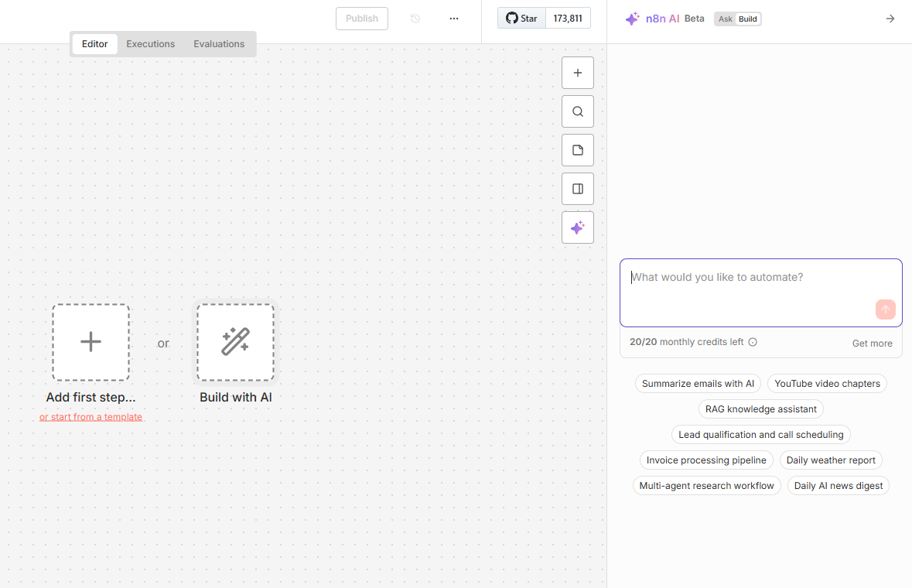Add a sticky note from the toolbar
Viewport: 912px width, 588px height.
click(x=578, y=150)
